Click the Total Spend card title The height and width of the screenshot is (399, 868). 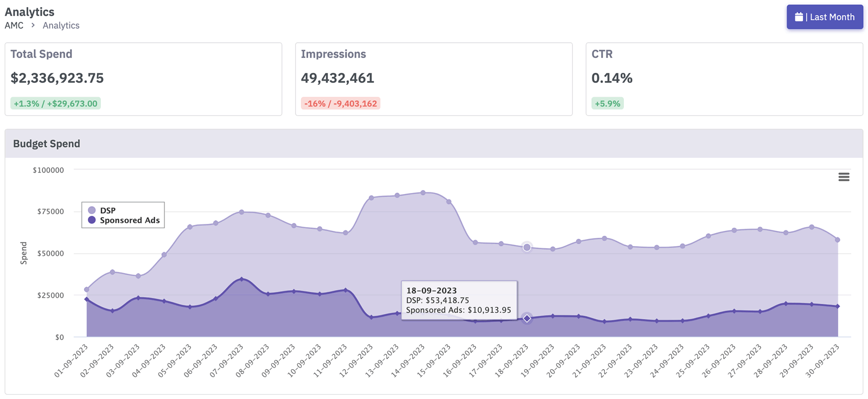pos(41,54)
